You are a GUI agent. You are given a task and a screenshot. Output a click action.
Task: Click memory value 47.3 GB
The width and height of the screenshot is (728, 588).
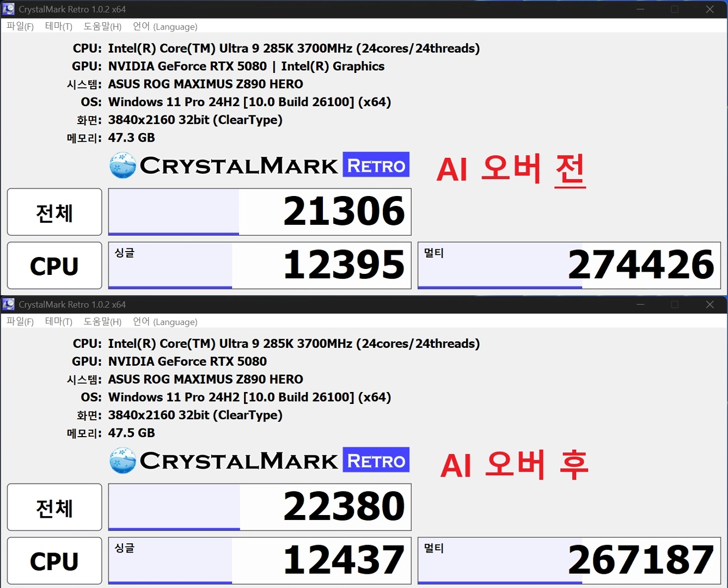point(131,138)
